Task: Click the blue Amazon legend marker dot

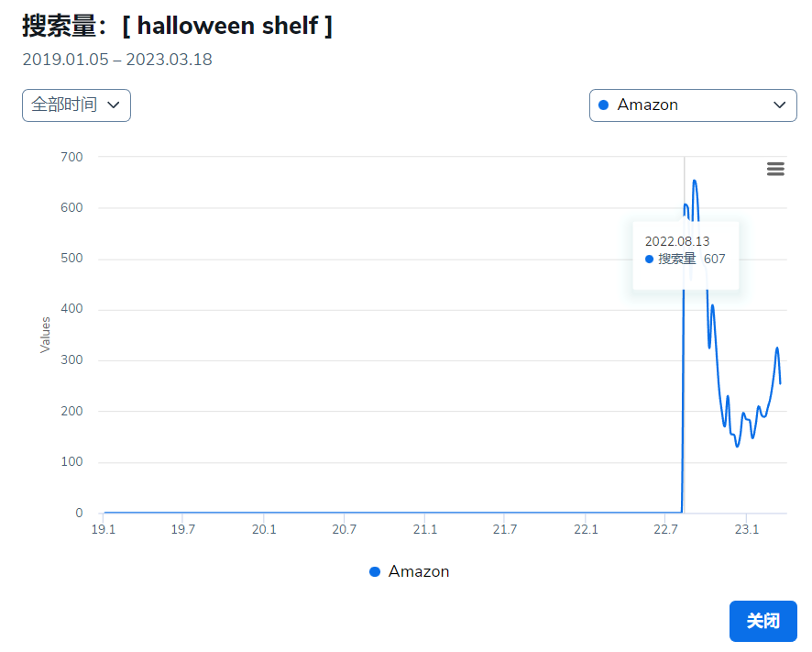Action: click(x=375, y=571)
